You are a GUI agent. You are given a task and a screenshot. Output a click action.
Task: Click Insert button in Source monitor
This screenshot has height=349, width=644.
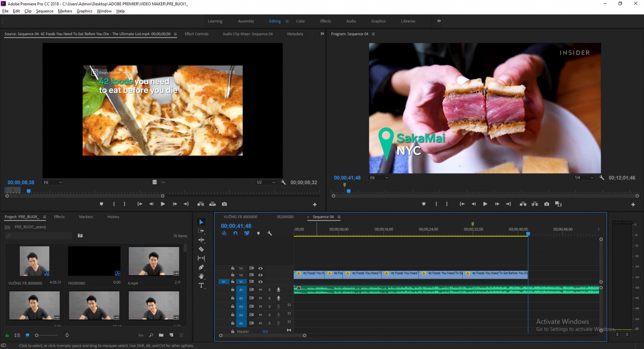(200, 204)
